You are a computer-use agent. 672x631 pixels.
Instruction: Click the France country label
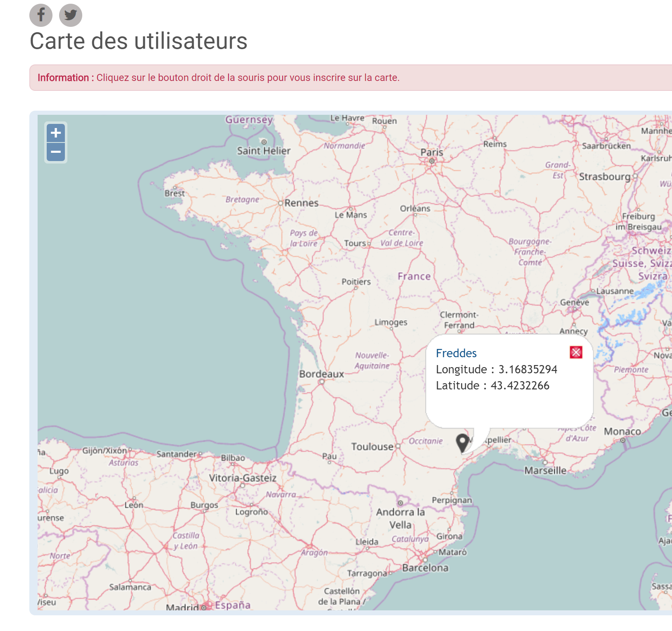pyautogui.click(x=414, y=276)
